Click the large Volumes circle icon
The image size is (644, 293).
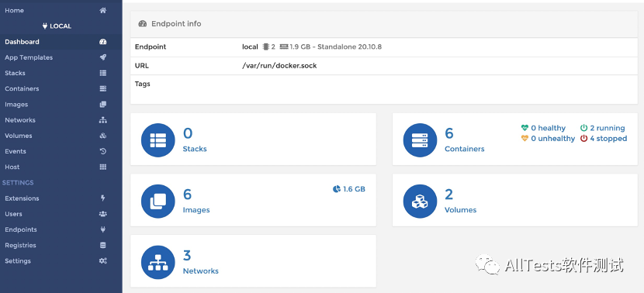click(x=421, y=201)
